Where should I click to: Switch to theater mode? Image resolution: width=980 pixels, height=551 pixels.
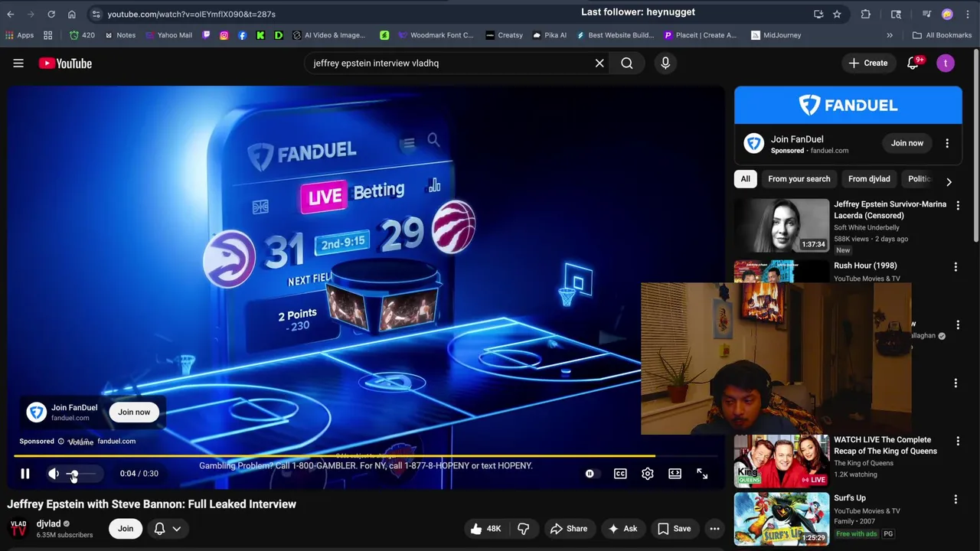(x=675, y=474)
